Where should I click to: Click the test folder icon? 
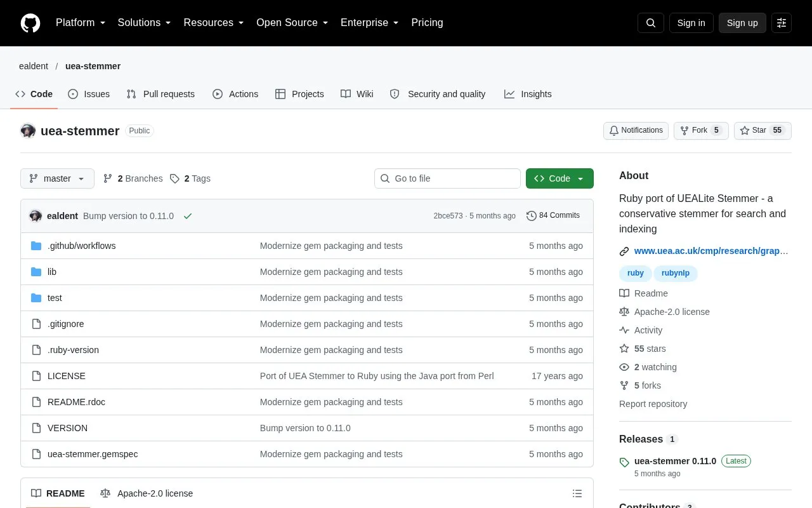pyautogui.click(x=36, y=298)
